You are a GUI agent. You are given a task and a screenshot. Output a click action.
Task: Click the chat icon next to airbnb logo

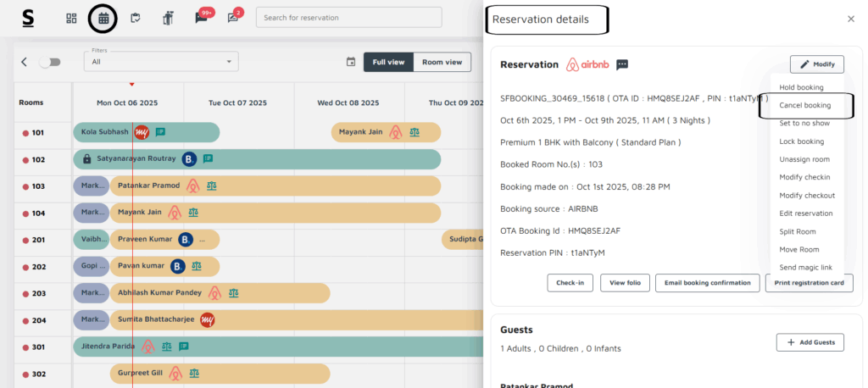[622, 64]
